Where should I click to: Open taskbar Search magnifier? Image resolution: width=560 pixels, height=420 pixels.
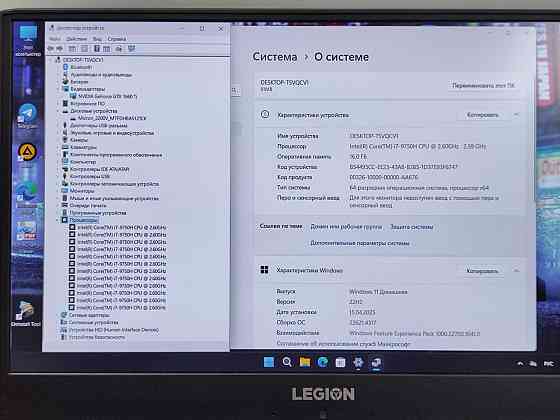coord(287,362)
